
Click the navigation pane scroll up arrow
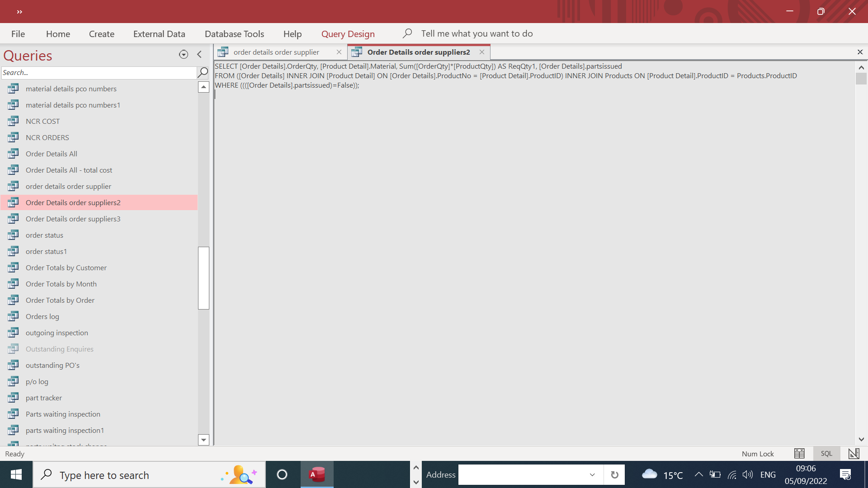pos(203,87)
